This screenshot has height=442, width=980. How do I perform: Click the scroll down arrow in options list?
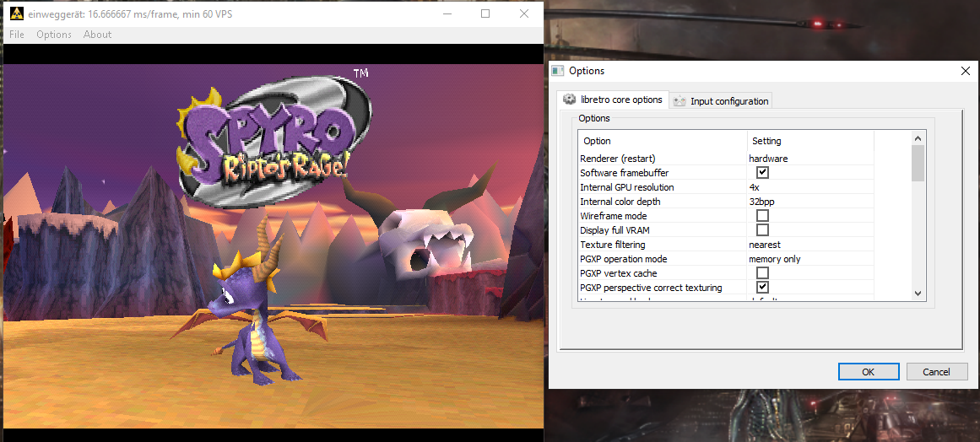(918, 292)
